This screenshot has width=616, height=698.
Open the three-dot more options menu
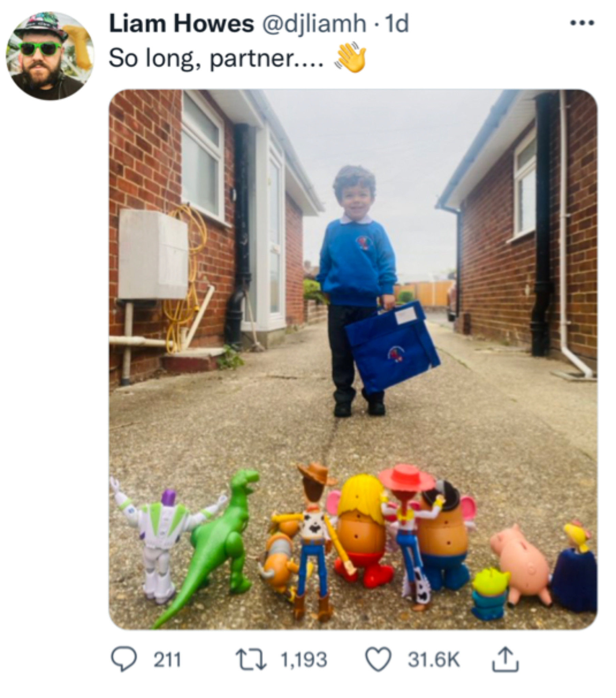point(582,23)
